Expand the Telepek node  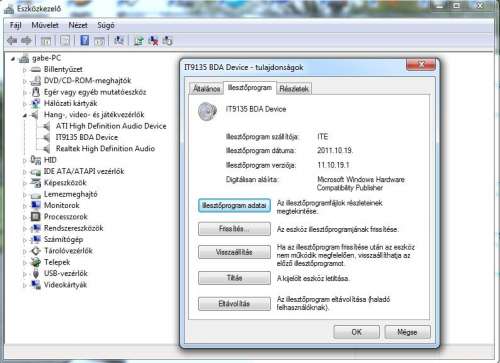[25, 263]
